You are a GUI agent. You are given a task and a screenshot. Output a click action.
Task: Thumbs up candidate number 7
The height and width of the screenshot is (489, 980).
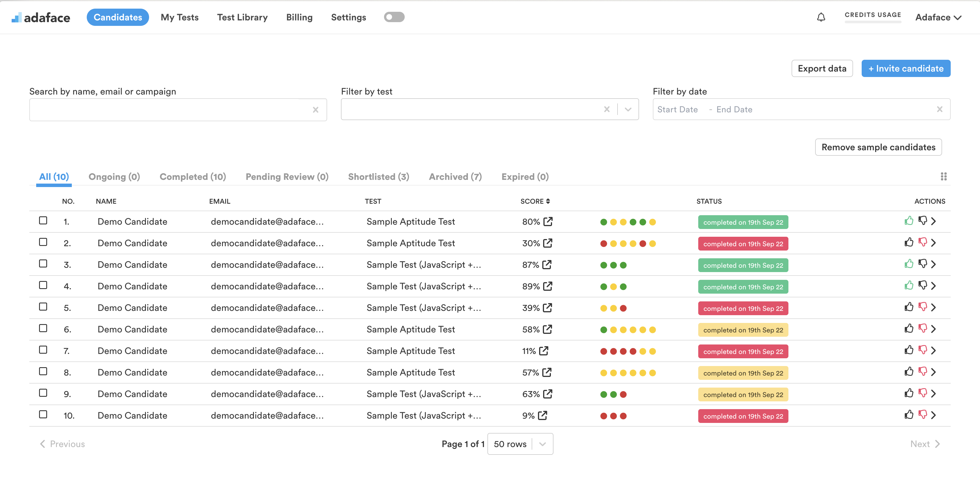[909, 350]
